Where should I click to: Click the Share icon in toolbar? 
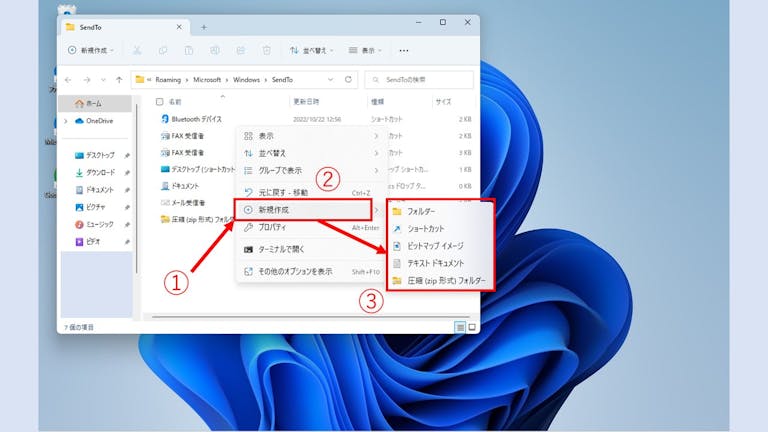click(x=240, y=50)
